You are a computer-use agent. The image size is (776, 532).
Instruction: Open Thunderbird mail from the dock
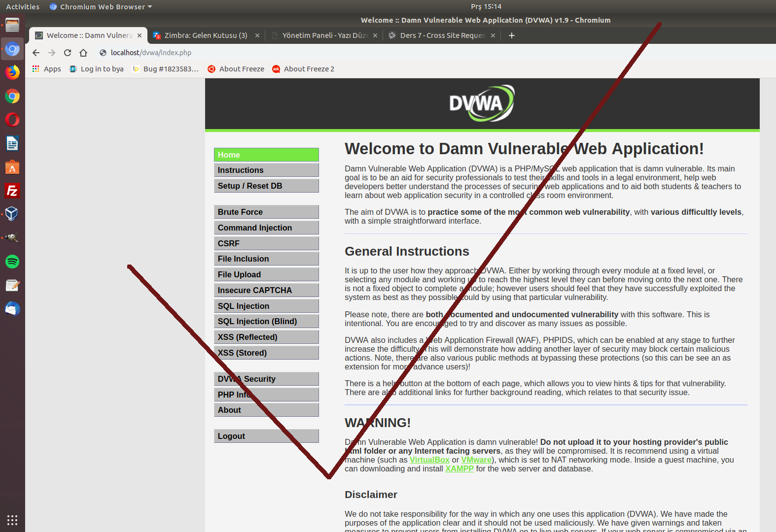pos(12,309)
